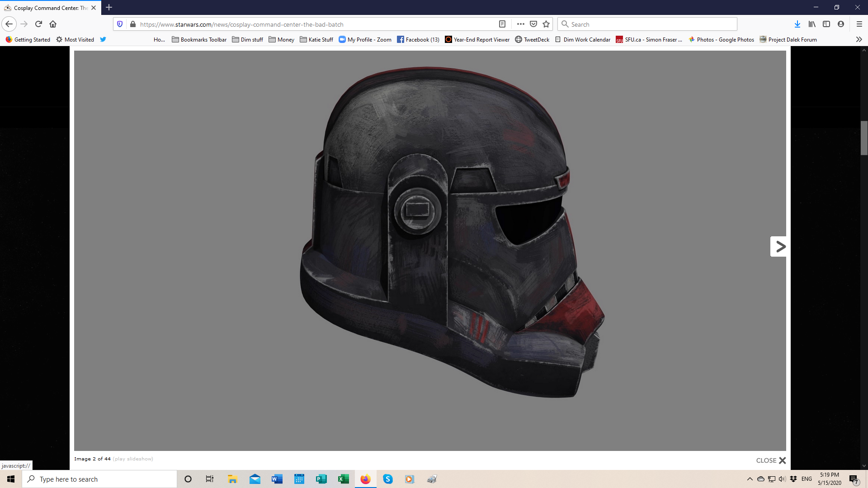Expand Money bookmark folder
This screenshot has height=488, width=868.
[282, 39]
